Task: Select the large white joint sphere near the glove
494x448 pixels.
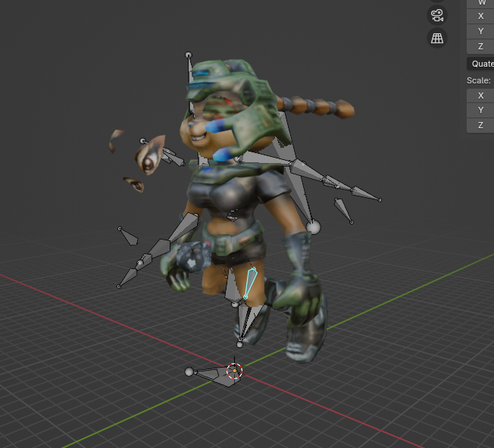Action: (313, 227)
